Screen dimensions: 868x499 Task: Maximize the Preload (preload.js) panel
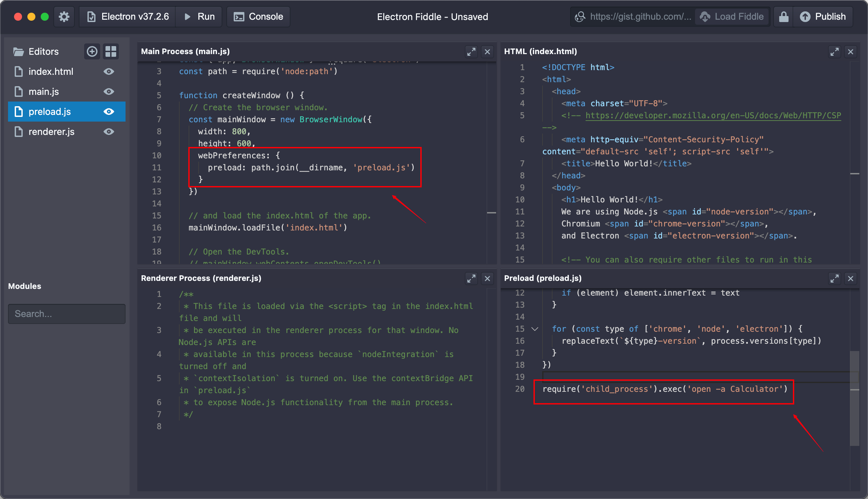[x=834, y=279]
